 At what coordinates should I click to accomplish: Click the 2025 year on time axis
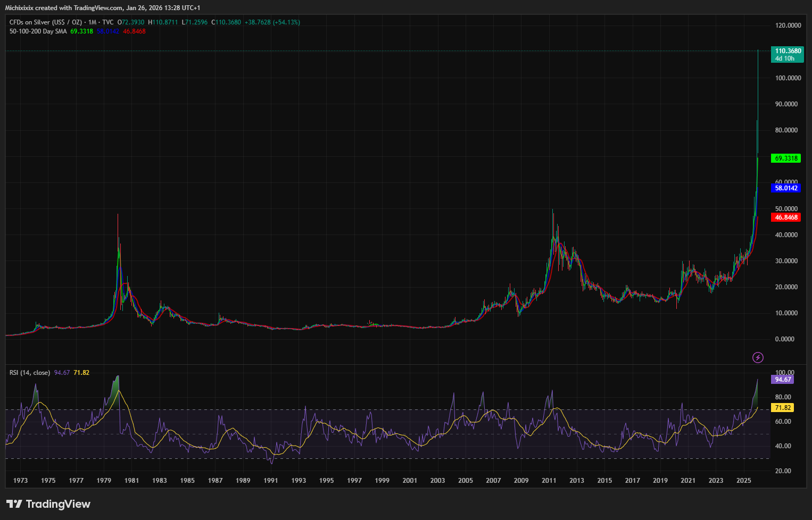pyautogui.click(x=743, y=481)
